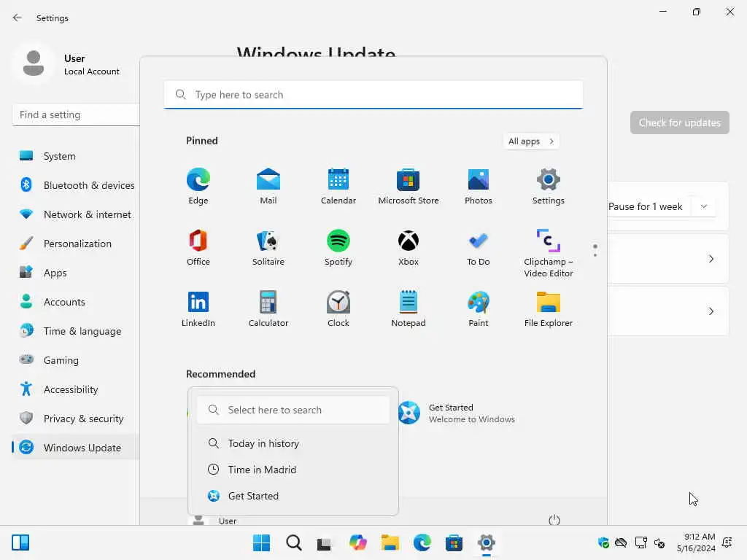Launch Photos from pinned apps

[479, 186]
